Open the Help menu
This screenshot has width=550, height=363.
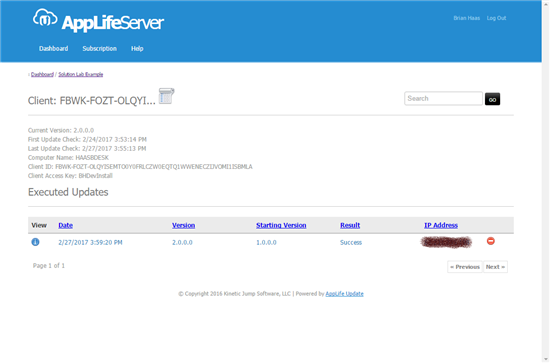coord(137,48)
